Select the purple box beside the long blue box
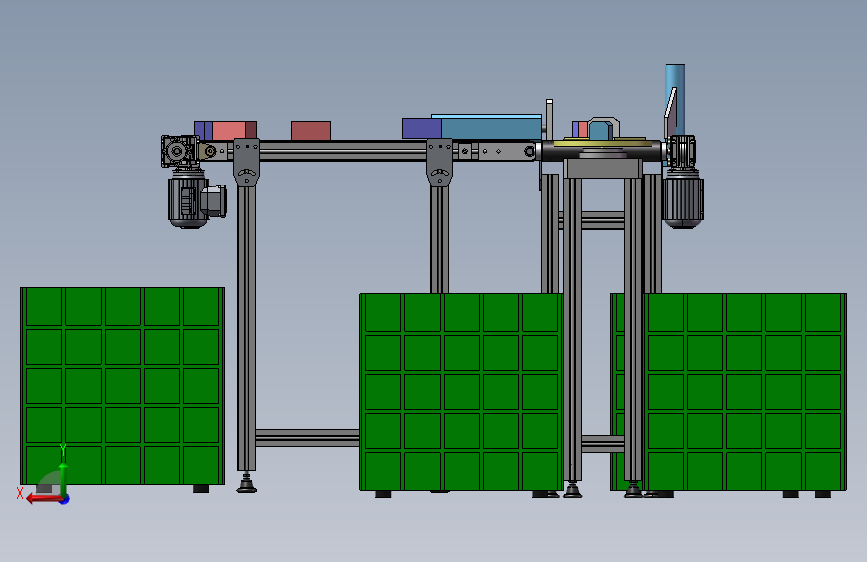This screenshot has width=867, height=562. coord(421,128)
